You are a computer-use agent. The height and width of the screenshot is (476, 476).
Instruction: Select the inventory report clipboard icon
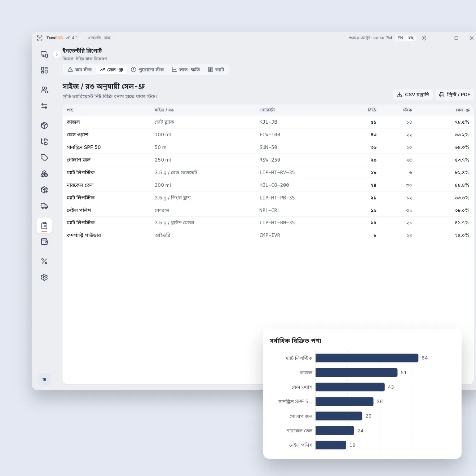click(x=44, y=226)
